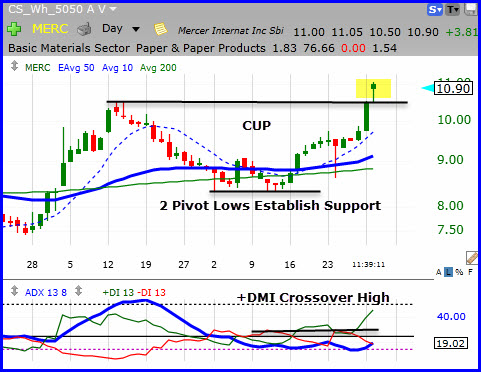Click the 10.00 price axis label
Image resolution: width=481 pixels, height=372 pixels.
tap(454, 120)
